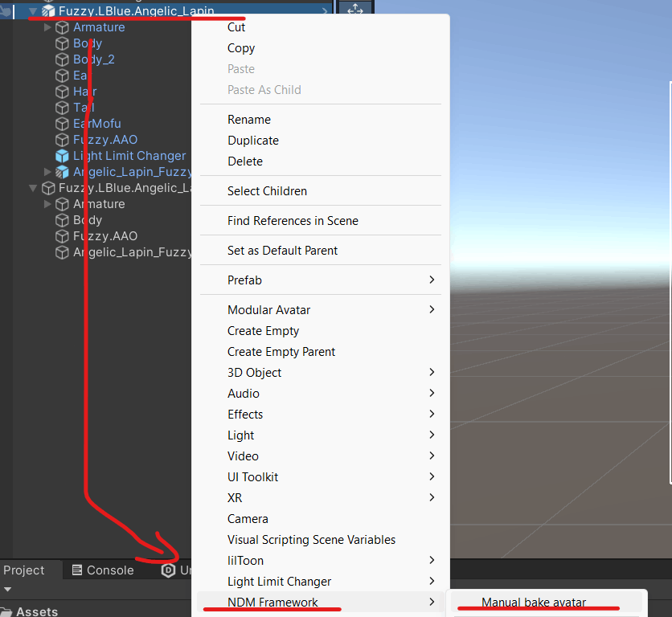This screenshot has height=617, width=672.
Task: Open the Light Limit Changer submenu
Action: [321, 582]
